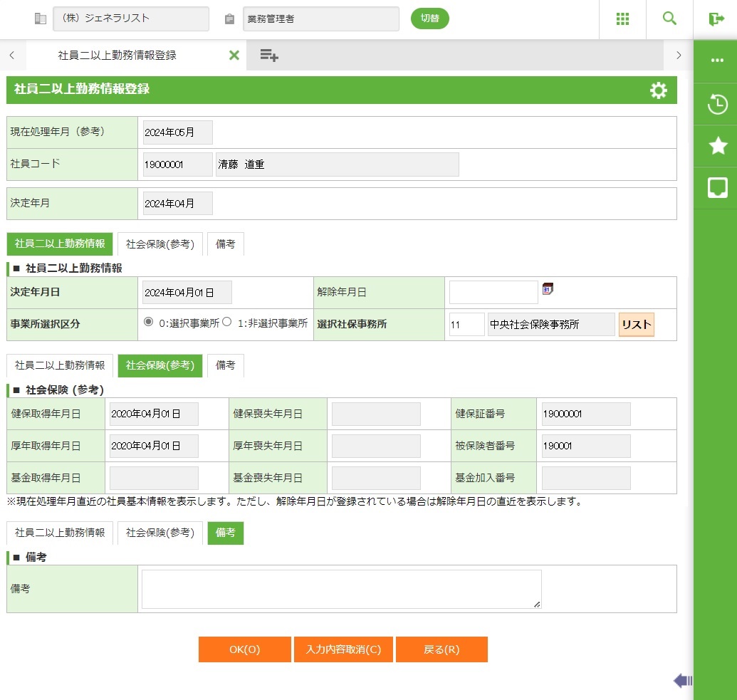This screenshot has height=700, width=737.
Task: Select radio option 1:非選択事業所
Action: click(227, 322)
